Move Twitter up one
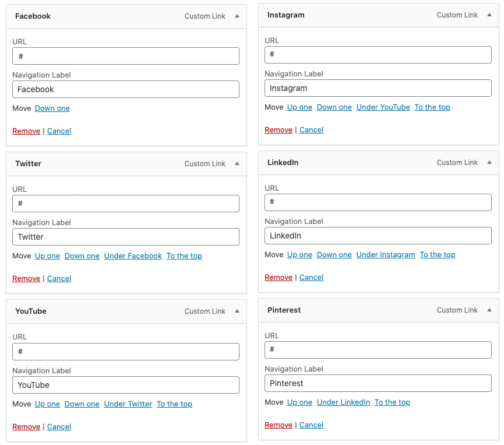The image size is (504, 445). pos(47,256)
